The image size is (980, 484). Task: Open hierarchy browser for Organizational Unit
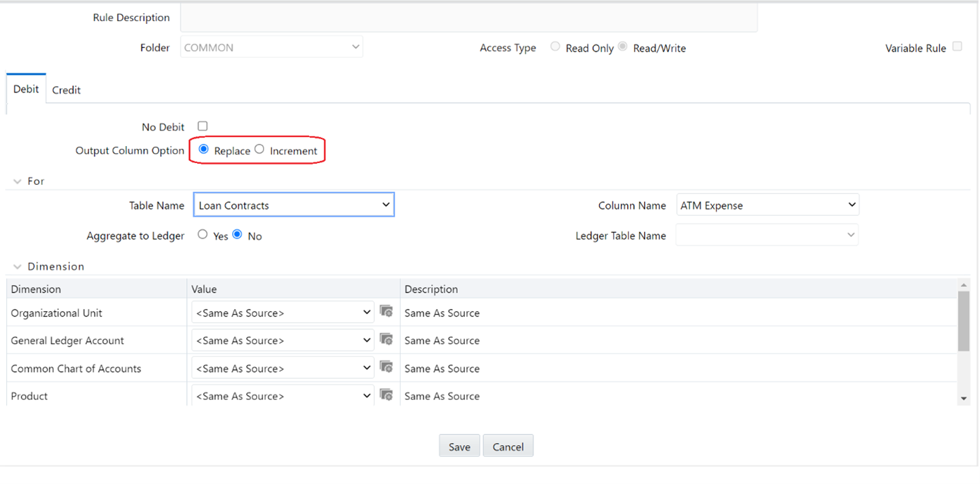click(x=387, y=312)
